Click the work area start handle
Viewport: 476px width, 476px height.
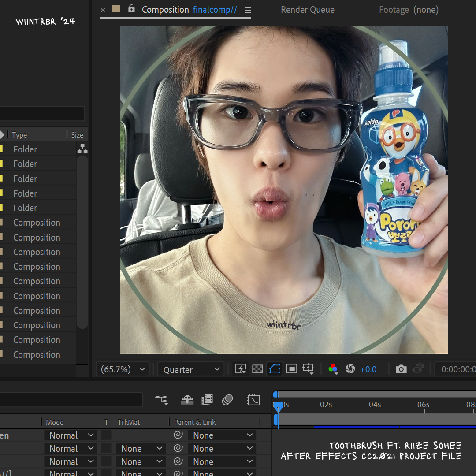tap(275, 420)
